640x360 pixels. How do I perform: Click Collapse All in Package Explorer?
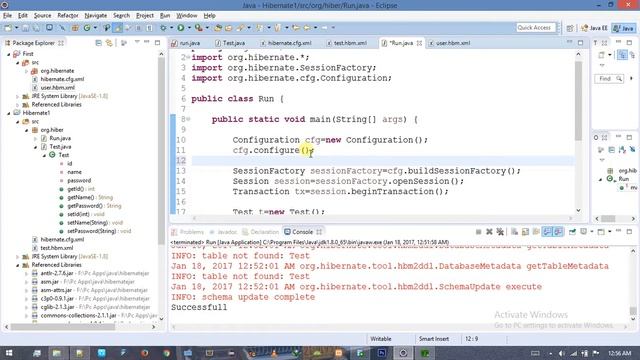(x=98, y=43)
